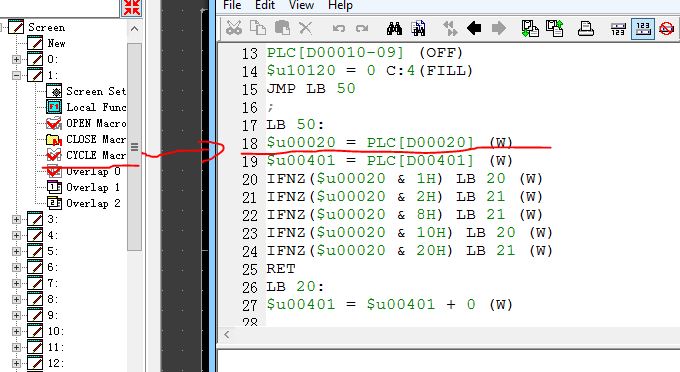This screenshot has height=372, width=680.
Task: Click the red prohibited icon in toolbar
Action: [x=666, y=29]
